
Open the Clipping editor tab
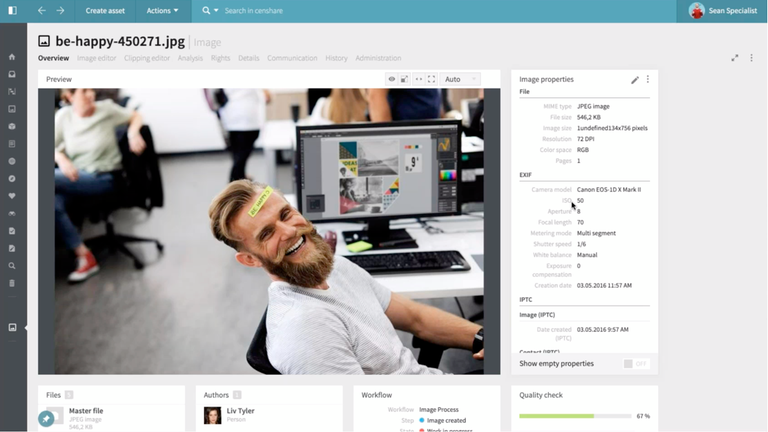pyautogui.click(x=147, y=58)
